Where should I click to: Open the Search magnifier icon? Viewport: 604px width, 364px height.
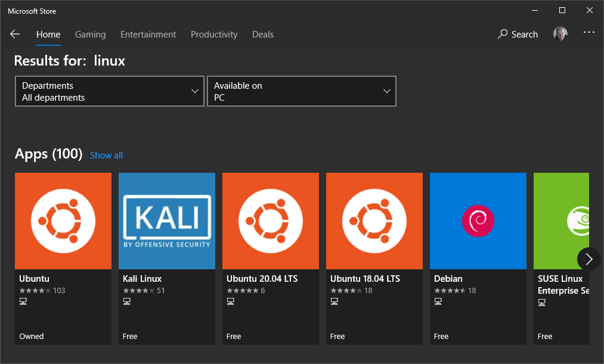pyautogui.click(x=501, y=34)
